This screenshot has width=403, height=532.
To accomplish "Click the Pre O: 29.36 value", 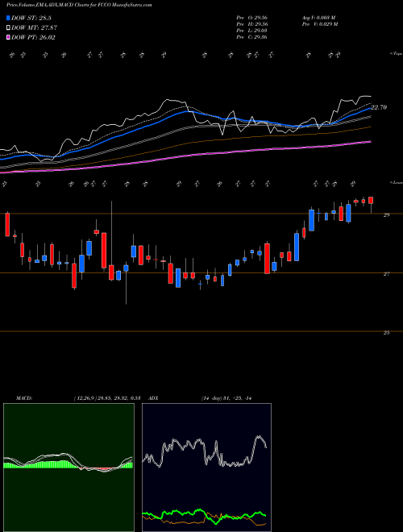I will tap(251, 18).
